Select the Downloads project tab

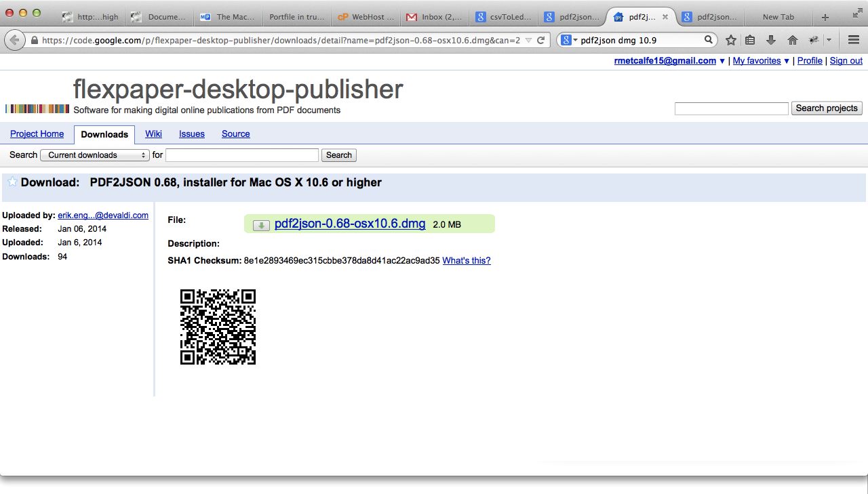[x=104, y=134]
